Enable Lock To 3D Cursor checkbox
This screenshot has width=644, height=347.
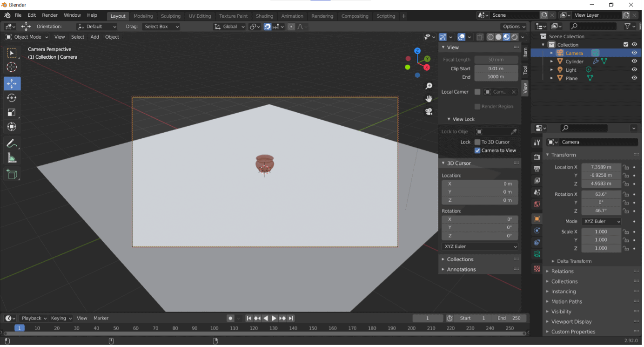click(477, 142)
